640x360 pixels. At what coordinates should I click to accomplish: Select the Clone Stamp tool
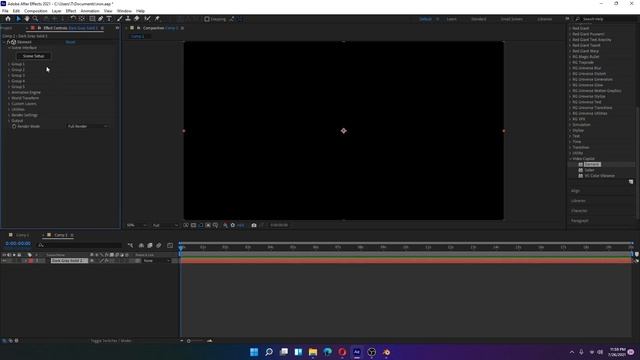[128, 19]
